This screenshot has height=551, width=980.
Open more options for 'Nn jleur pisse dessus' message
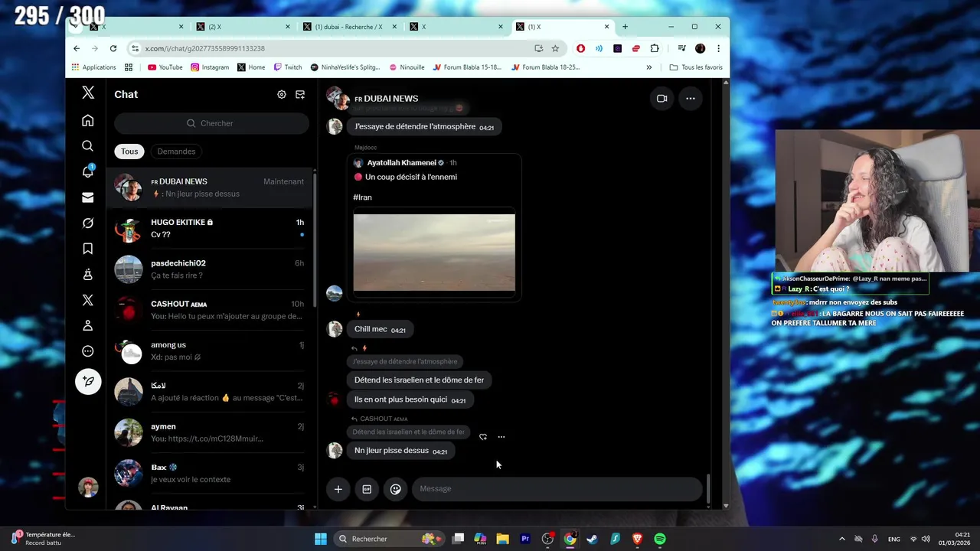501,437
